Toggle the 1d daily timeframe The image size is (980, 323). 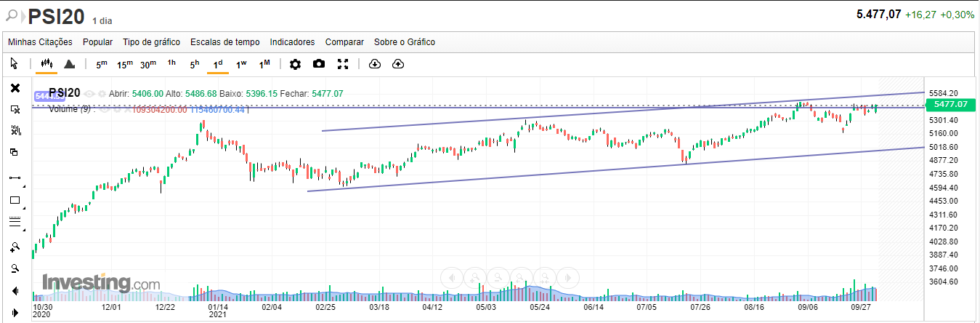tap(218, 64)
